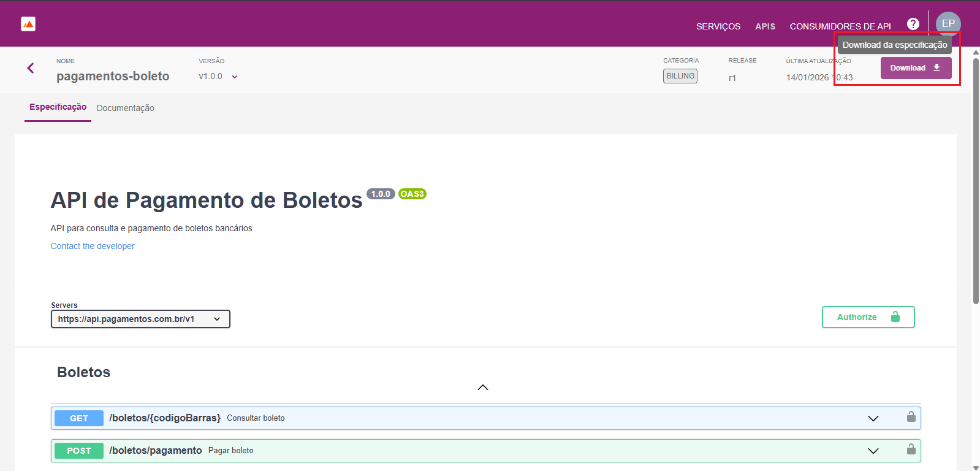This screenshot has width=980, height=471.
Task: Click padlock icon on GET boleto row
Action: coord(911,417)
